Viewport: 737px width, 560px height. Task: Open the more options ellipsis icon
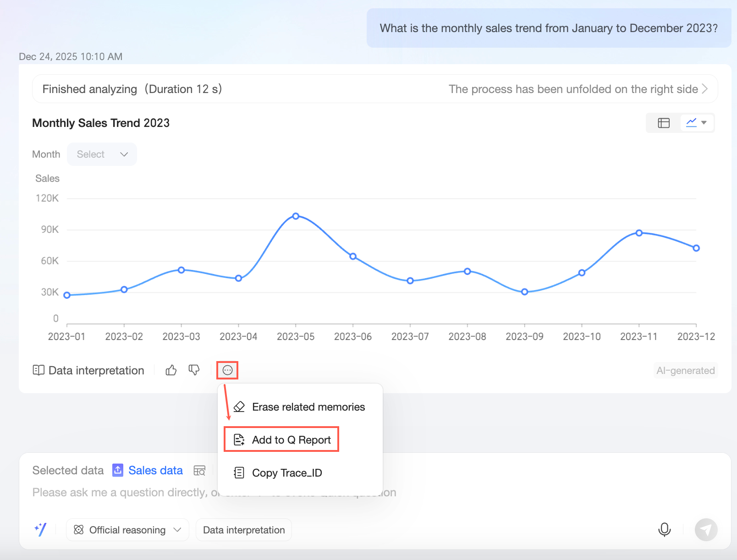point(227,370)
